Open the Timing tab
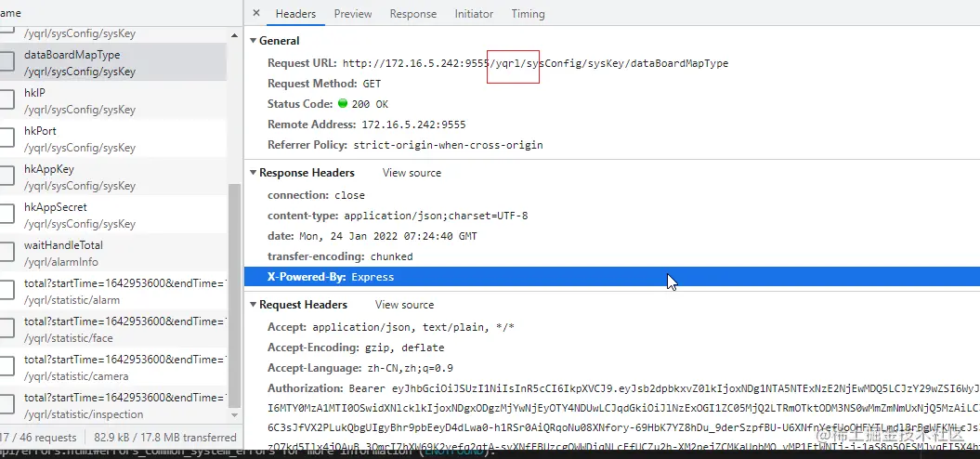 click(x=529, y=14)
